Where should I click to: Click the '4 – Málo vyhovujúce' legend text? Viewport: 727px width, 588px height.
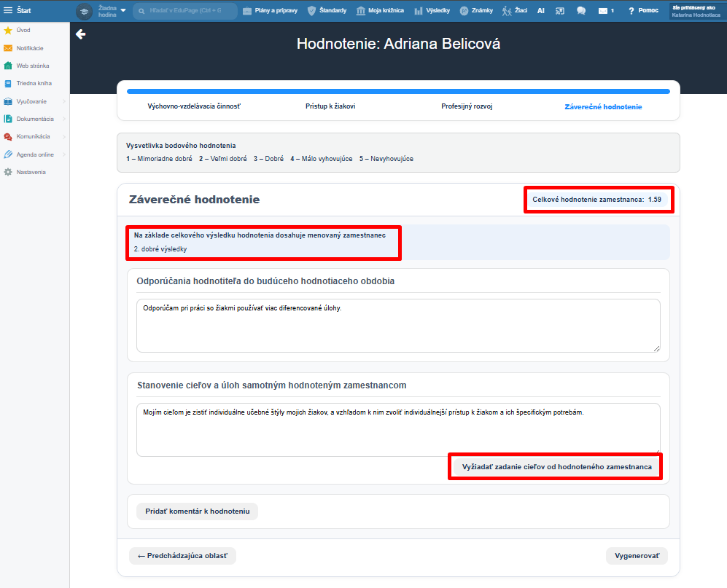point(322,159)
